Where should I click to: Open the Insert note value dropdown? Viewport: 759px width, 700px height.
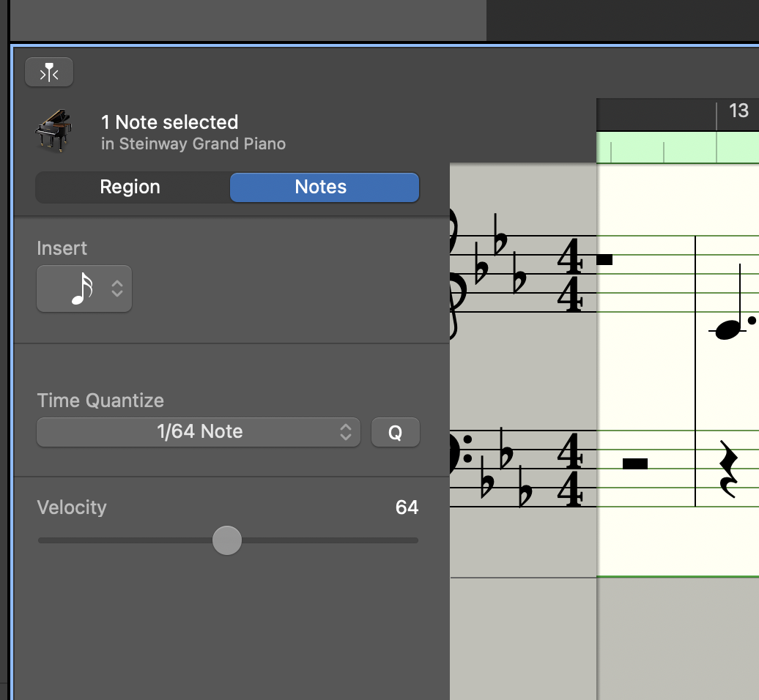point(84,289)
